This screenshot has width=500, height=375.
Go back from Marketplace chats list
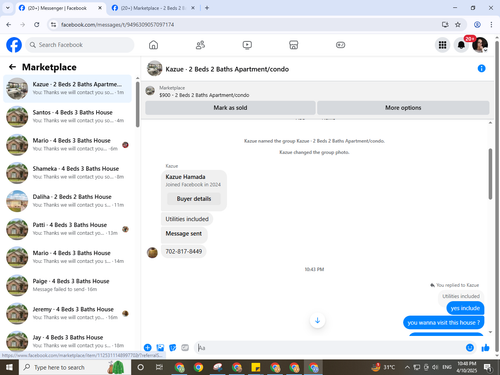tap(12, 67)
